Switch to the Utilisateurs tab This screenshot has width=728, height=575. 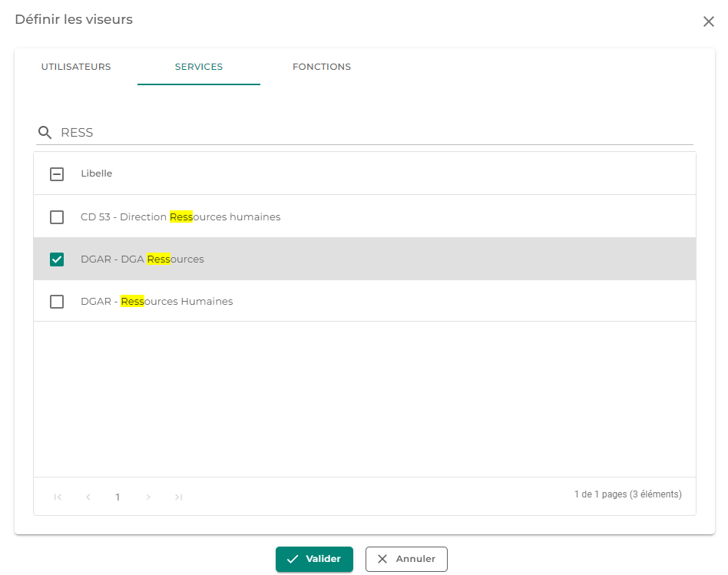(x=76, y=67)
